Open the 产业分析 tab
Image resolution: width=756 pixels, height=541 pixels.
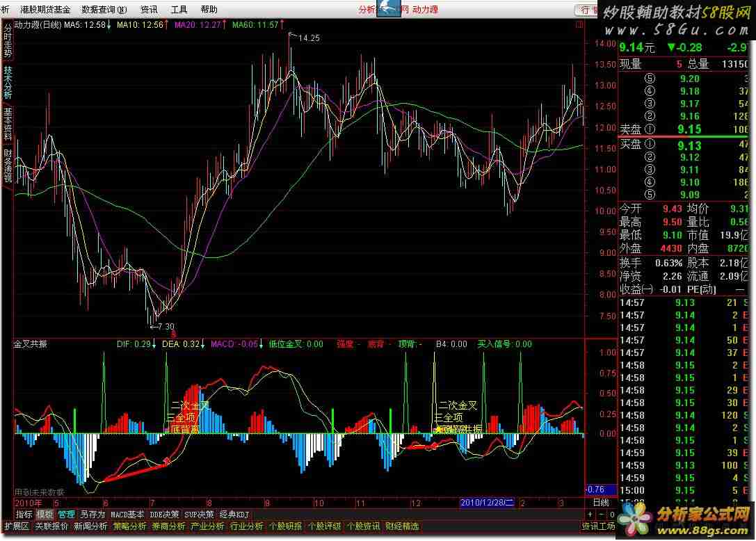pos(208,526)
